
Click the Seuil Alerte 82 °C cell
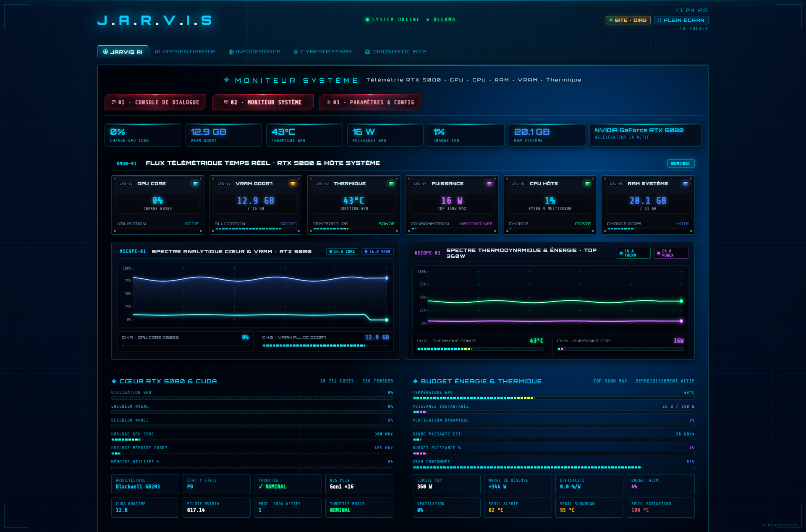(x=518, y=508)
